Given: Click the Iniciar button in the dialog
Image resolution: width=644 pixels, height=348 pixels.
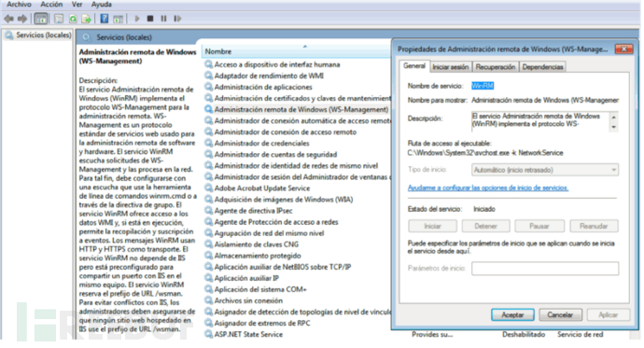Looking at the screenshot, I should [432, 226].
